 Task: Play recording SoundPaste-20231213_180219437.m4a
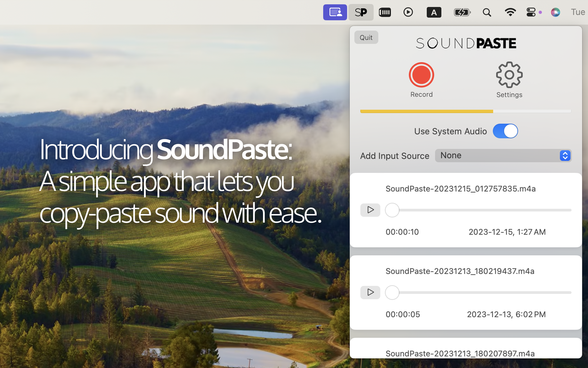click(x=370, y=292)
